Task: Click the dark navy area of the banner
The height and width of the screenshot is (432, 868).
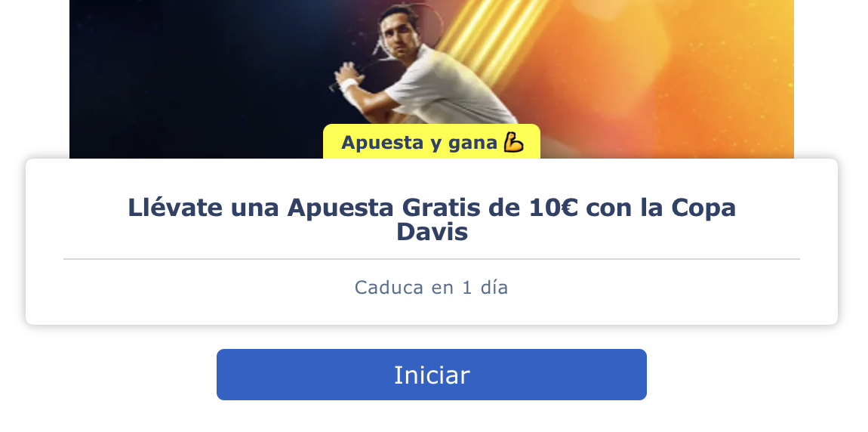Action: coord(194,83)
